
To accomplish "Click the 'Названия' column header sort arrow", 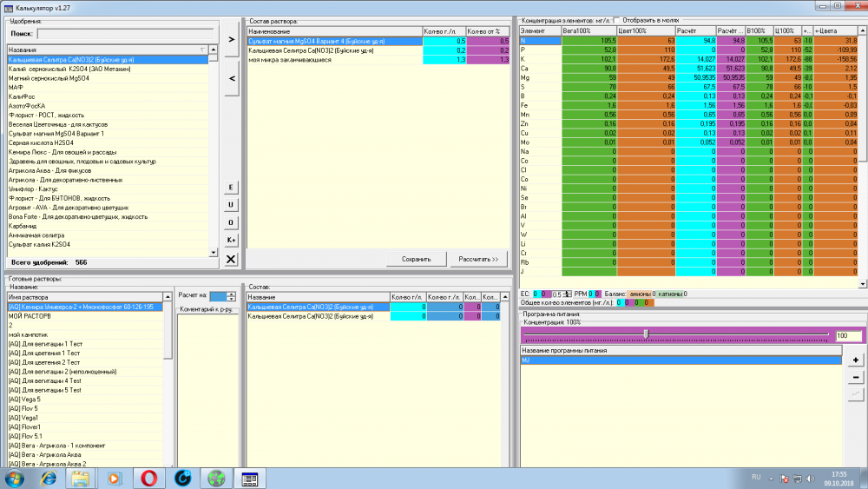I will click(x=202, y=50).
